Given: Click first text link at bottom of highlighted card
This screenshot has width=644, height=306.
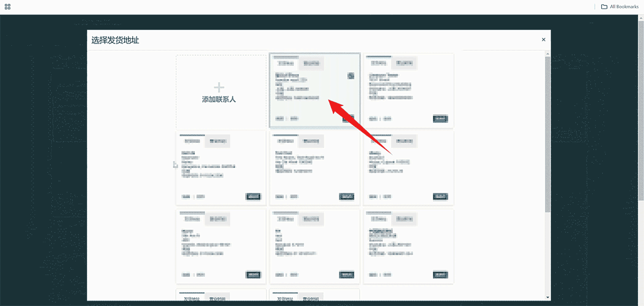Looking at the screenshot, I should pyautogui.click(x=279, y=118).
